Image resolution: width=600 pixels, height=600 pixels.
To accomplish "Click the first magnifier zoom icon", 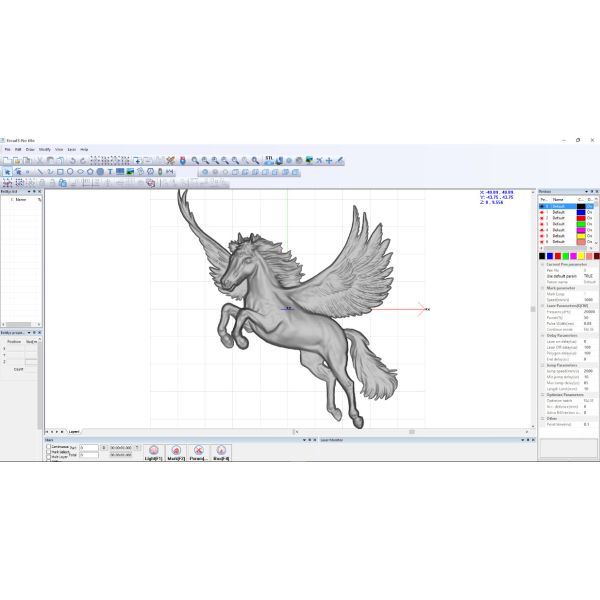I will click(195, 161).
